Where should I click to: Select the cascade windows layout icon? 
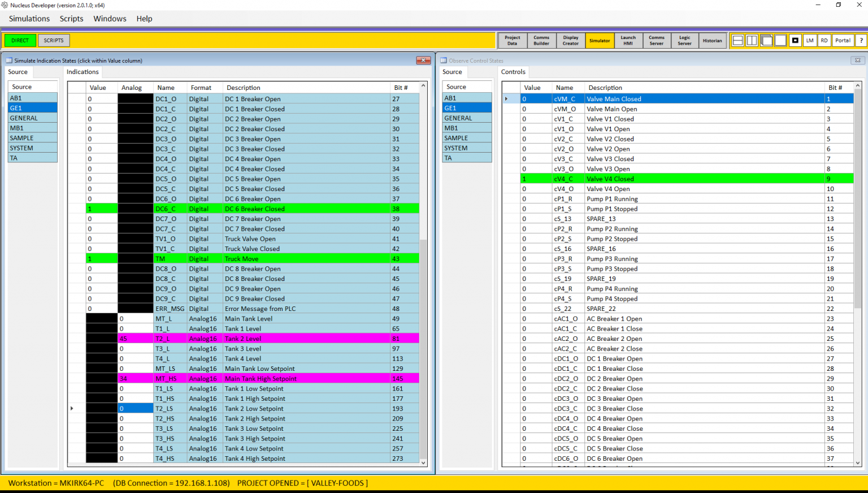pyautogui.click(x=766, y=40)
